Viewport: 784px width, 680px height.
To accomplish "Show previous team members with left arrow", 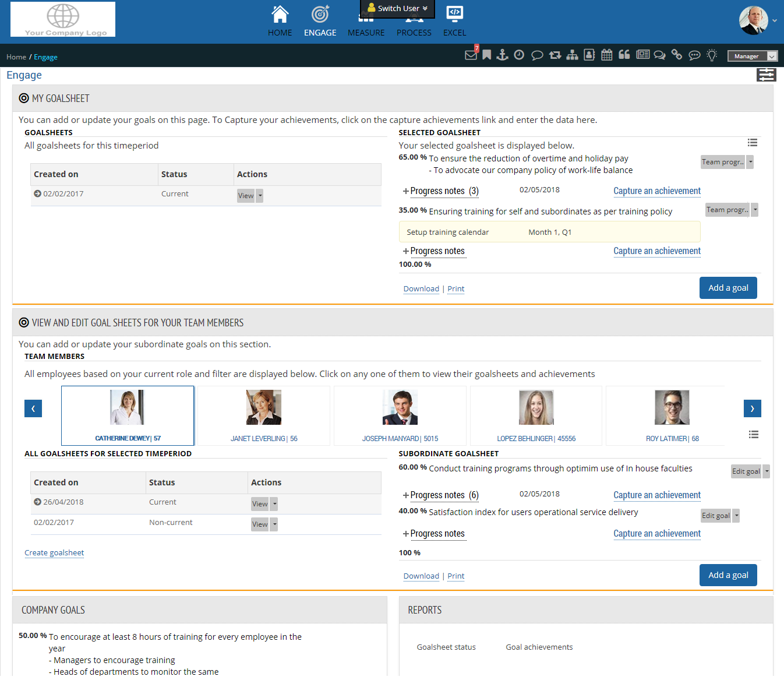I will pos(33,408).
